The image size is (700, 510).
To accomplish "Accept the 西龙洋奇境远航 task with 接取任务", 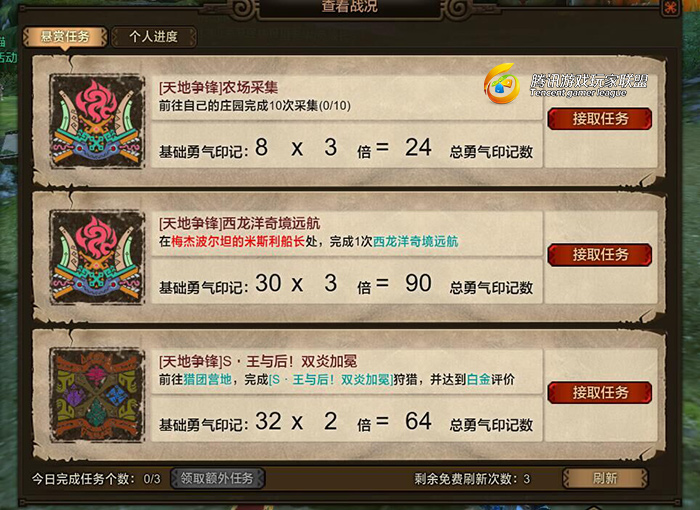I will 600,255.
